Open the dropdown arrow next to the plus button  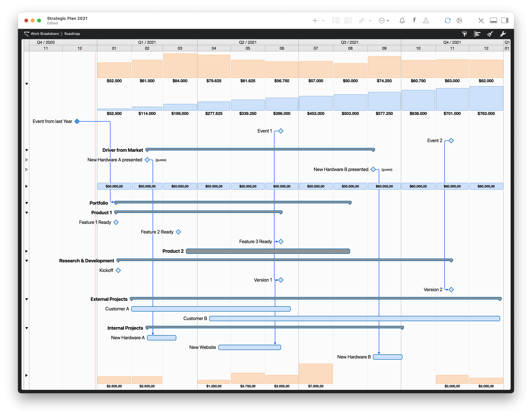tap(323, 21)
